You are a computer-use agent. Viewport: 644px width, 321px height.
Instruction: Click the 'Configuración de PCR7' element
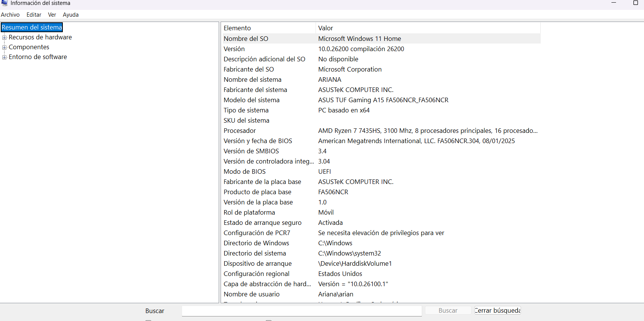pos(257,233)
